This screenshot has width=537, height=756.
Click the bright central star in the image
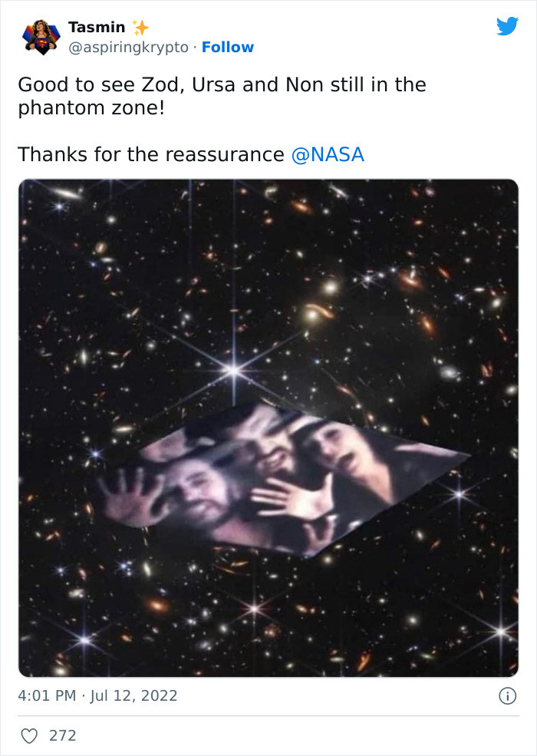[x=234, y=370]
